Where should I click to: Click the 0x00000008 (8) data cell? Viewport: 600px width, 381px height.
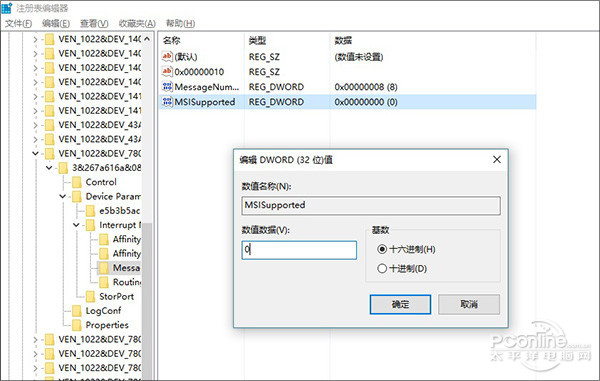pos(366,87)
